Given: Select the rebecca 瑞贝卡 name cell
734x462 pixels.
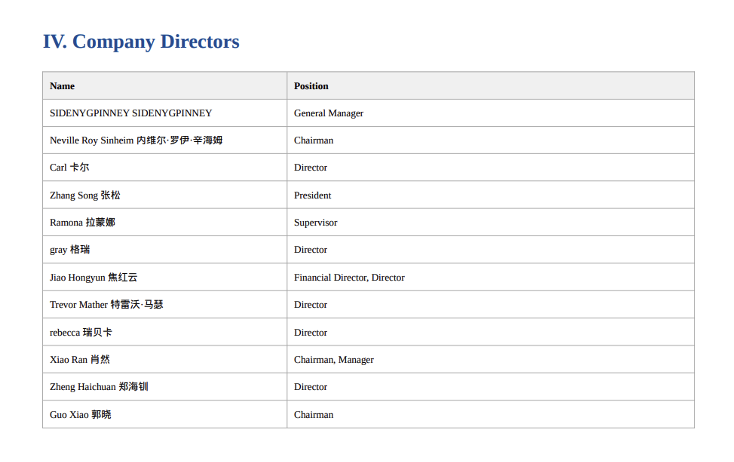Looking at the screenshot, I should [x=81, y=332].
